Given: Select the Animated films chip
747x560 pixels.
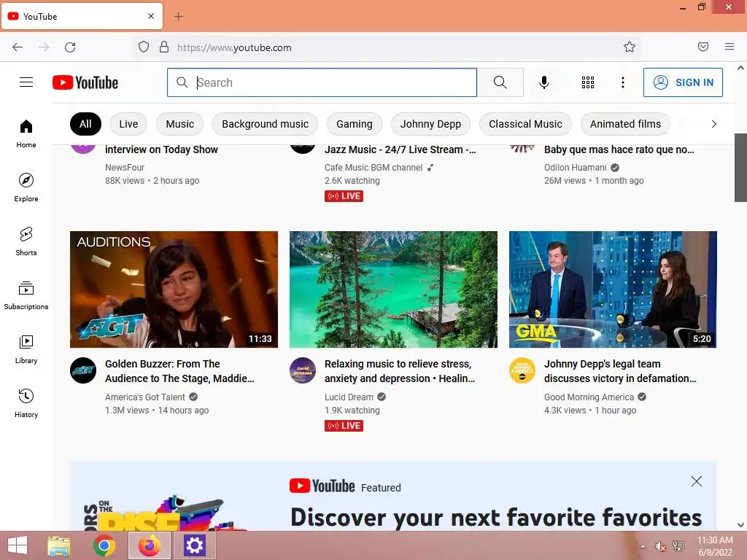Looking at the screenshot, I should pyautogui.click(x=625, y=124).
